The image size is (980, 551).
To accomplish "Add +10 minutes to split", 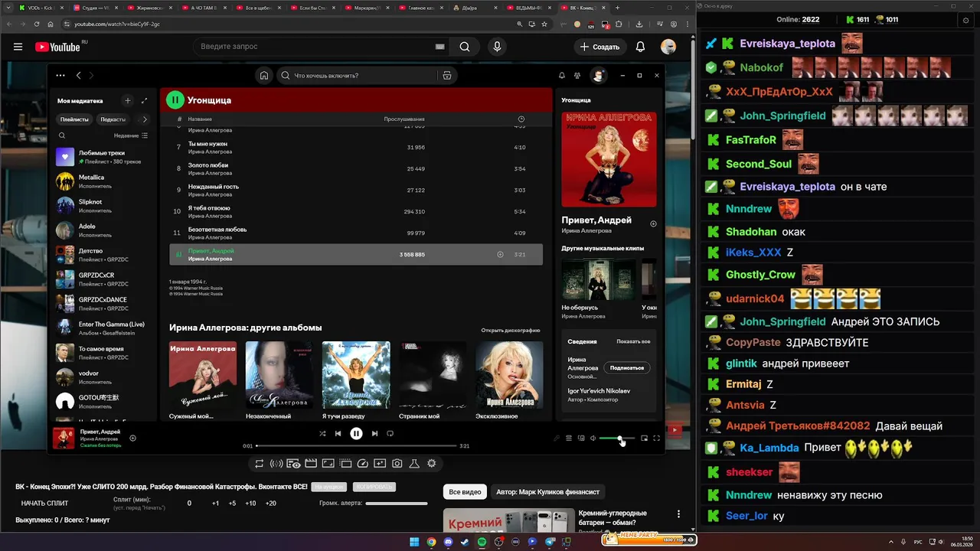I will [250, 504].
